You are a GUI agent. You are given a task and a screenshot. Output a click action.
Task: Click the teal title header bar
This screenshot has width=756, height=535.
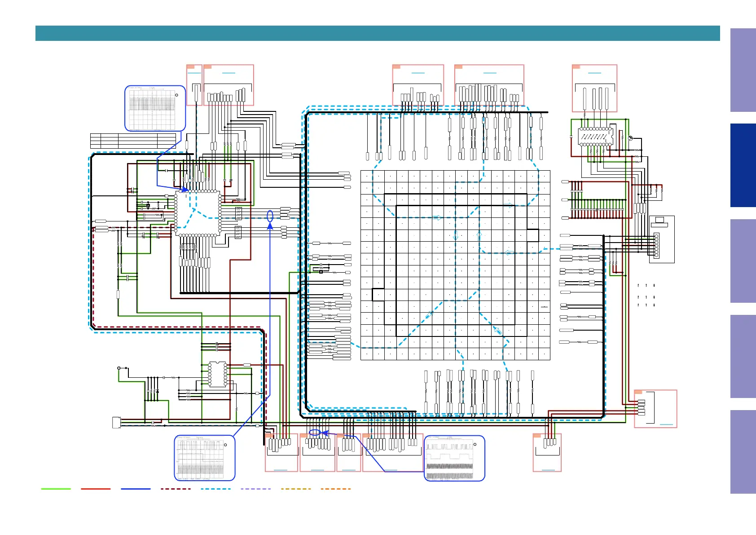coord(377,33)
